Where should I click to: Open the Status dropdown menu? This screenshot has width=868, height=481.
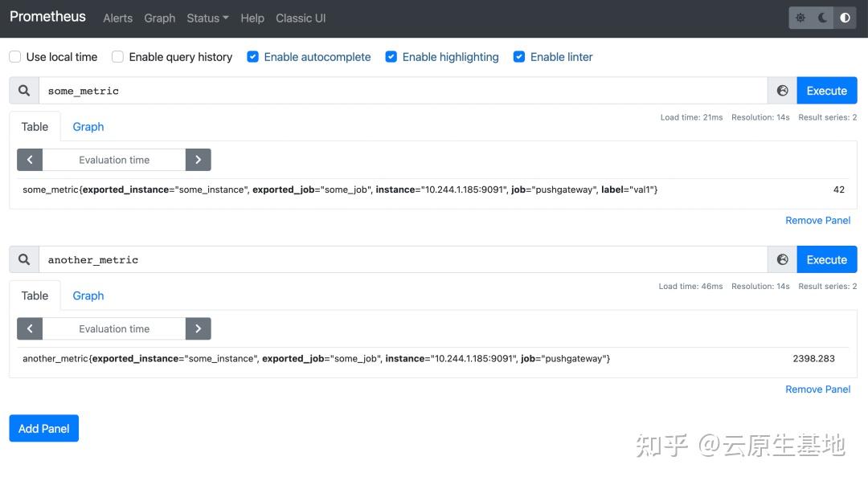(207, 18)
